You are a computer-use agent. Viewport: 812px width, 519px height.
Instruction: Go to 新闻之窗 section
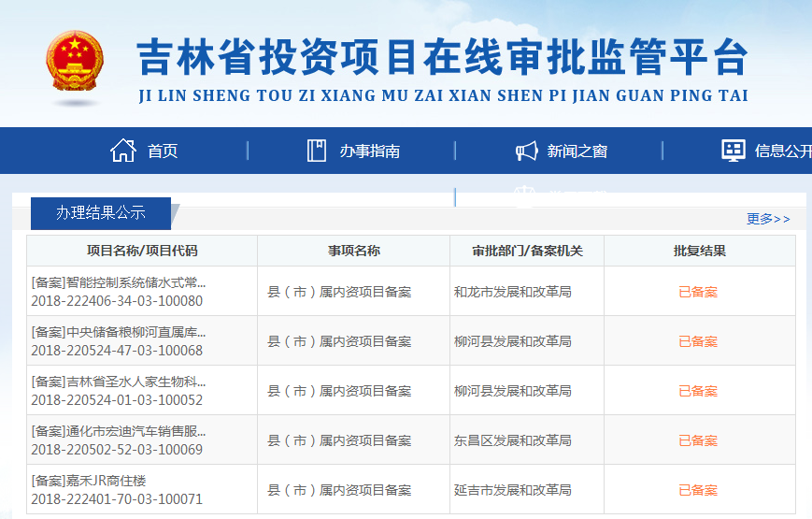coord(577,151)
